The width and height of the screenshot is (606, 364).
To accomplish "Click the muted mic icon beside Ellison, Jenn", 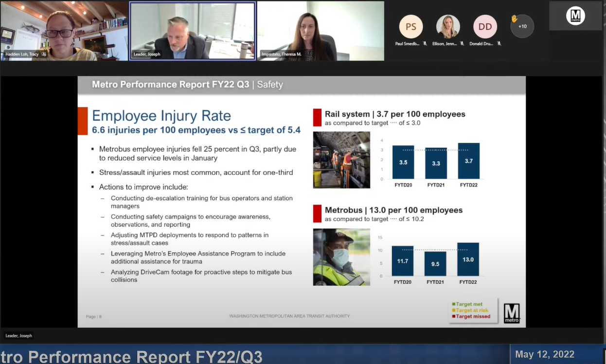I will [x=462, y=44].
